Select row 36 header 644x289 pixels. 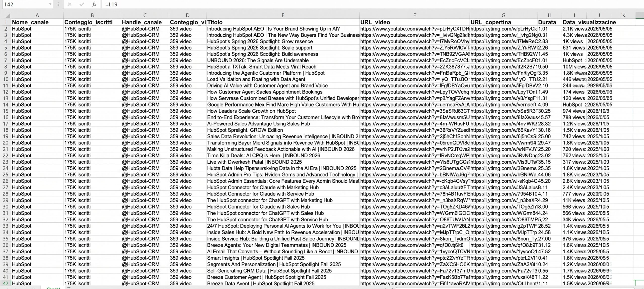[6, 245]
